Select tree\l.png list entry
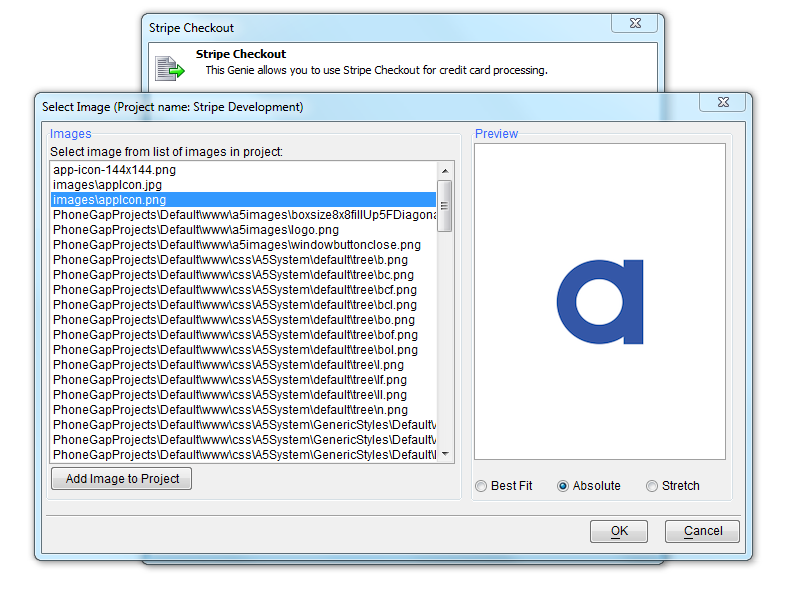Image resolution: width=787 pixels, height=600 pixels. pos(244,365)
